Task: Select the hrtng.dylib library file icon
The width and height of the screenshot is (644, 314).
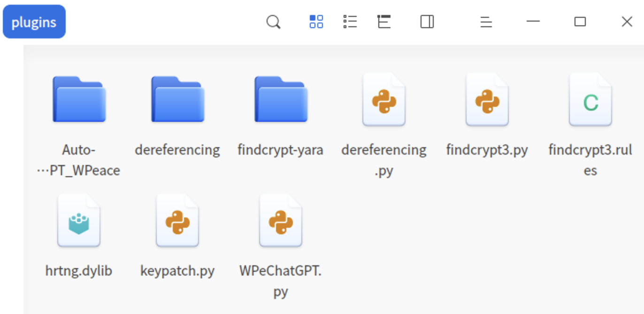Action: click(79, 220)
